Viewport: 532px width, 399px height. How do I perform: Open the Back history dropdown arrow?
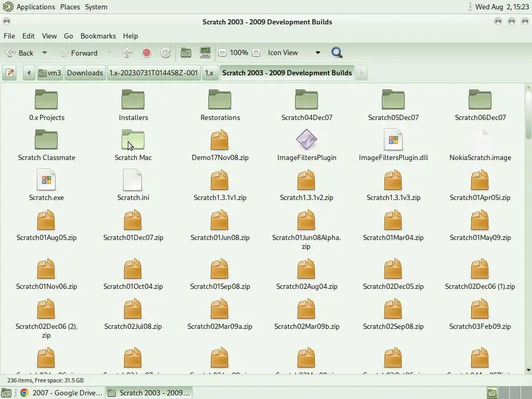coord(45,53)
